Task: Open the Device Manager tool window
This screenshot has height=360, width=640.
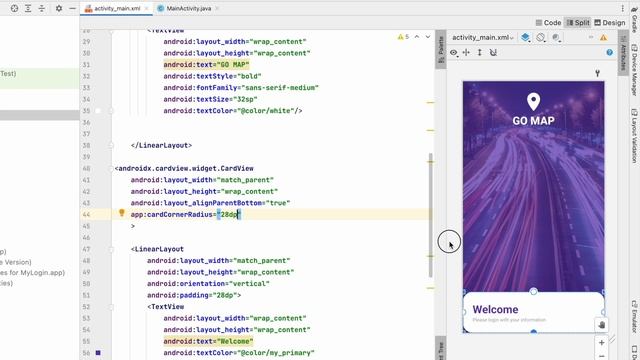Action: 635,69
